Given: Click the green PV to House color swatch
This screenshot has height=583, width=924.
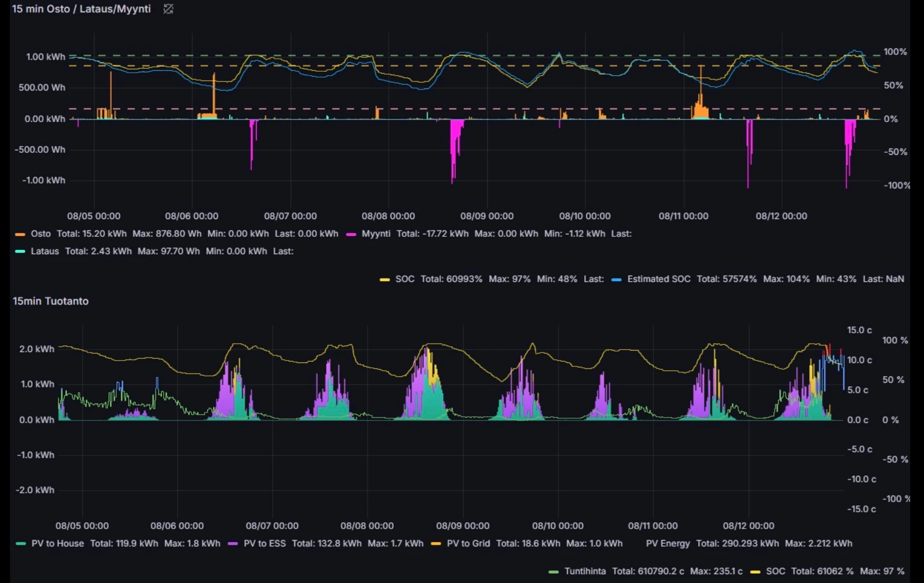Looking at the screenshot, I should (x=21, y=544).
